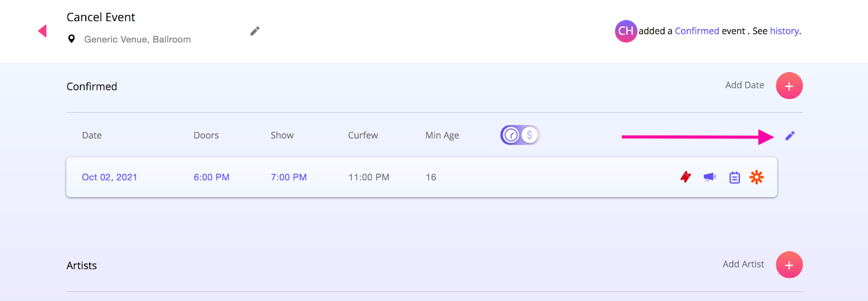Open the Confirmed status link
Screen dimensions: 868x301
coord(697,31)
